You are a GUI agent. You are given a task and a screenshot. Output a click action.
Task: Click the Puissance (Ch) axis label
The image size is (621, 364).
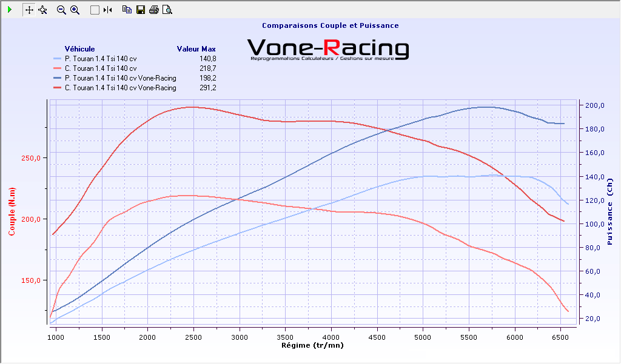click(609, 216)
